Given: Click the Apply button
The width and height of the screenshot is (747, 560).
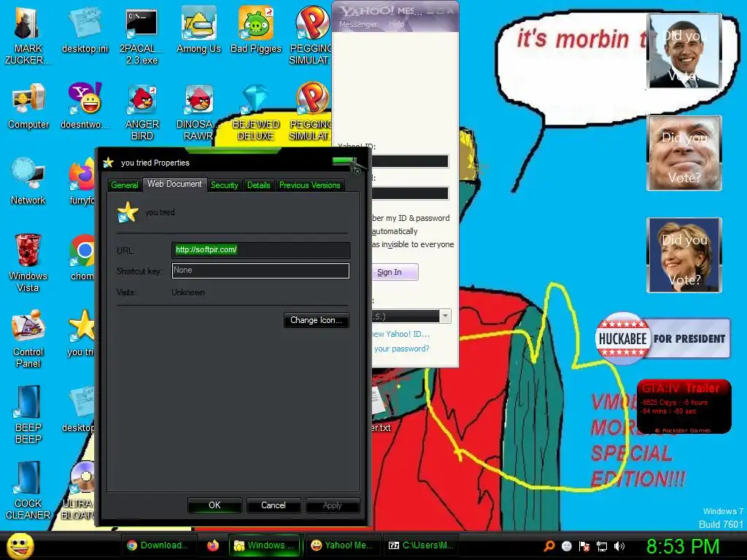Looking at the screenshot, I should click(333, 505).
